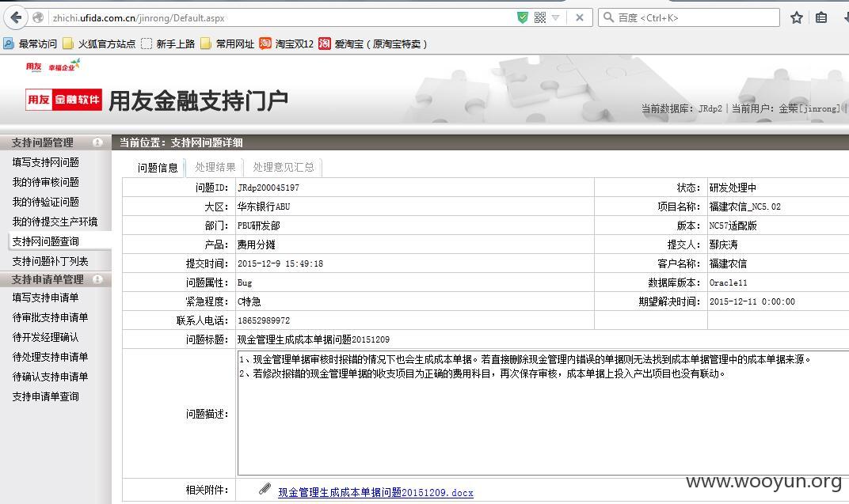Viewport: 849px width, 504px height.
Task: Open the 淘宝双12 bookmark
Action: pyautogui.click(x=287, y=44)
